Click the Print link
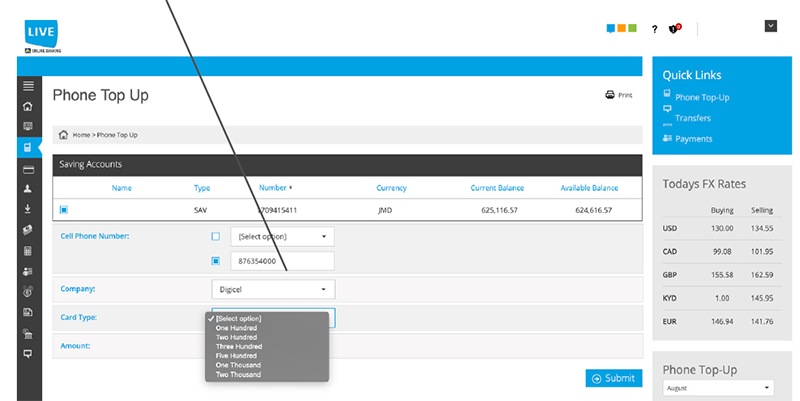Screen dimensions: 800x401 click(x=625, y=95)
